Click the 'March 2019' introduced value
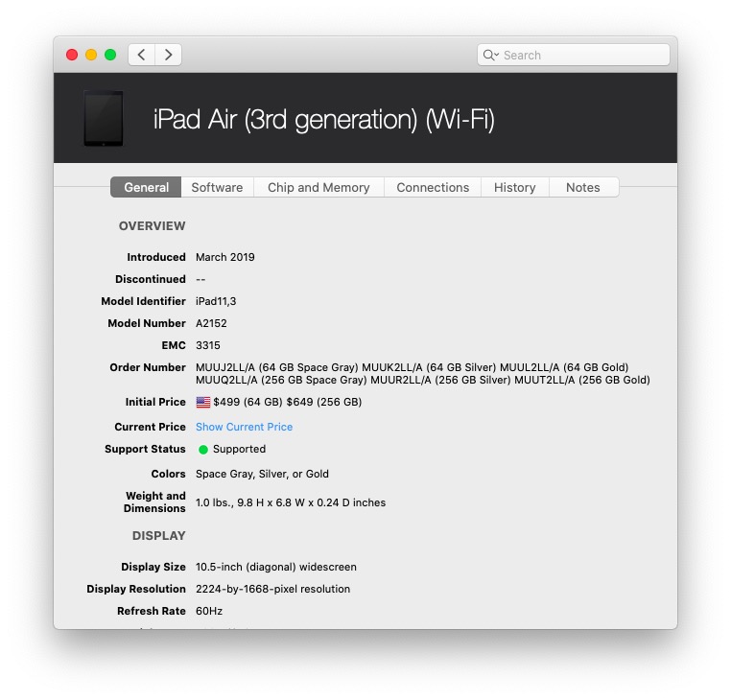This screenshot has width=731, height=700. (225, 257)
